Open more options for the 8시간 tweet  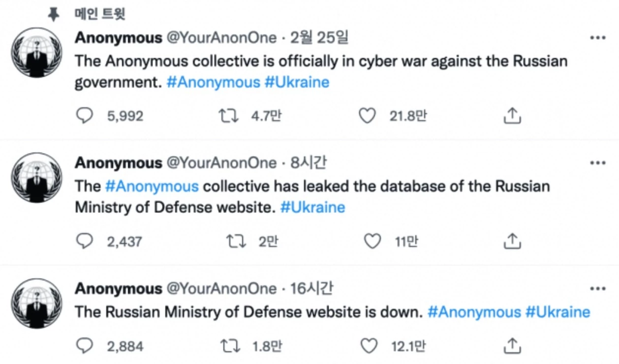tap(597, 163)
